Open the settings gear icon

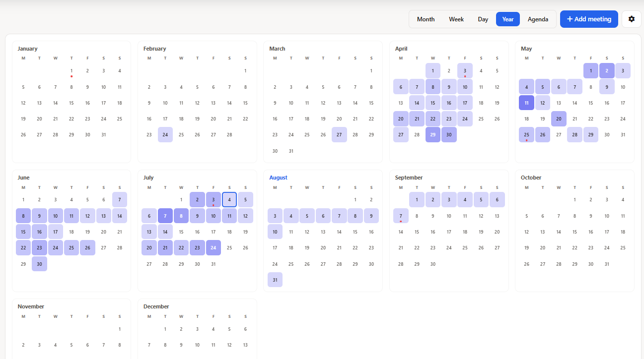point(632,19)
